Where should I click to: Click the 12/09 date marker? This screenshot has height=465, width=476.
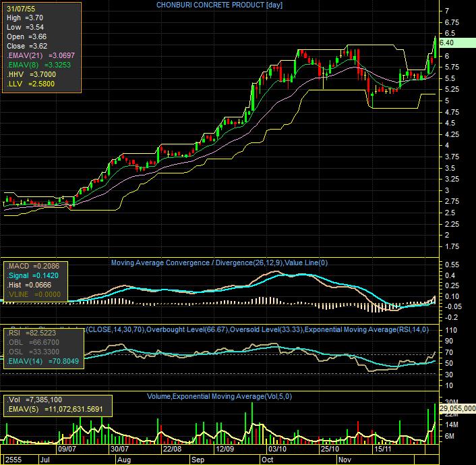225,449
